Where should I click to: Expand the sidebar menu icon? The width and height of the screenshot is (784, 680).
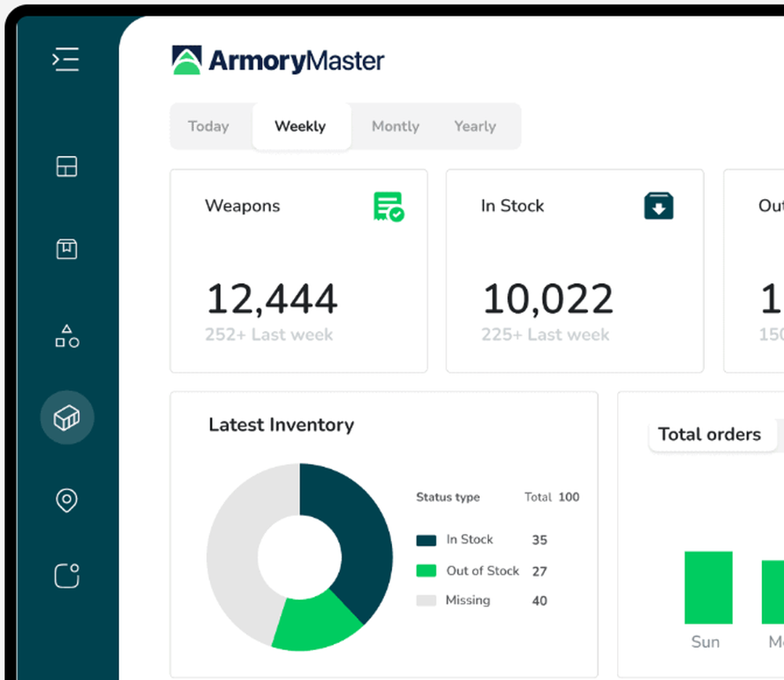[x=66, y=59]
